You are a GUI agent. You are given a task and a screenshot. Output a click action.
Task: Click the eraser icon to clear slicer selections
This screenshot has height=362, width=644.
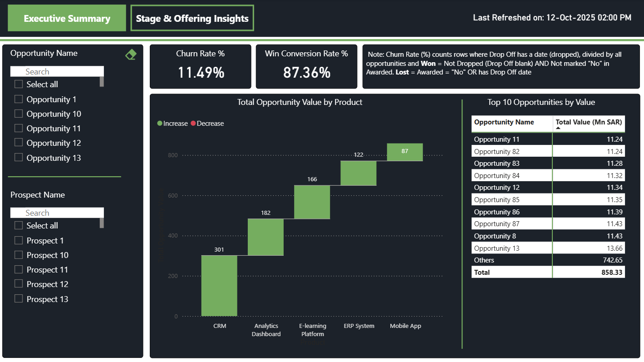click(131, 54)
